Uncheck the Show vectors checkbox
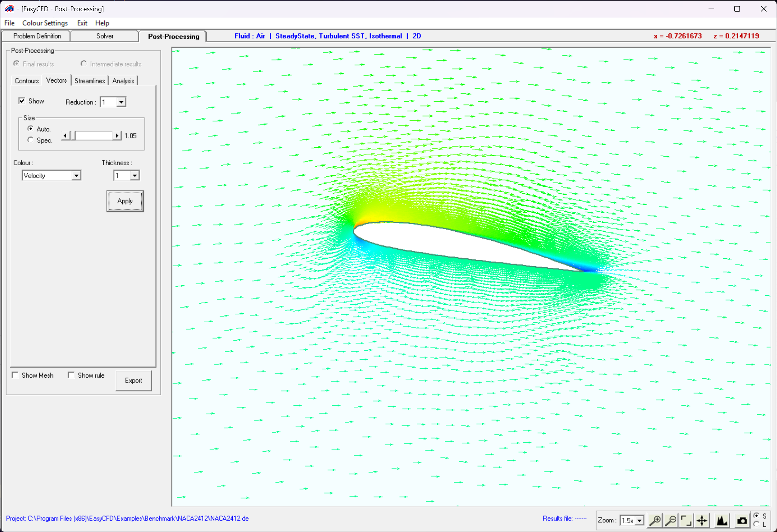Viewport: 777px width, 532px height. (x=22, y=101)
